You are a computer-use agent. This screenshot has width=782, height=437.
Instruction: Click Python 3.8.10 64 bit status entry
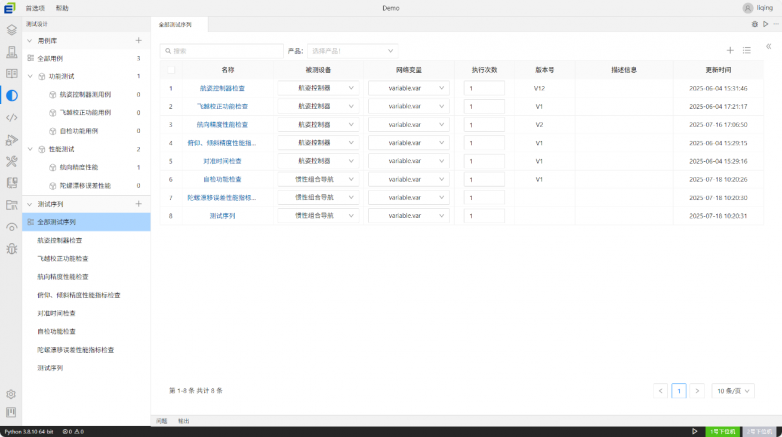coord(29,432)
